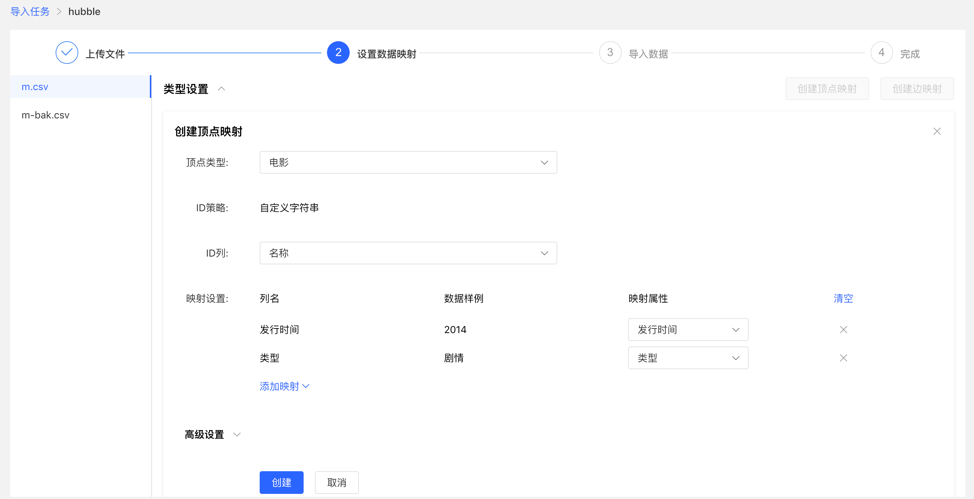Expand the 高级设置 section
This screenshot has width=974, height=499.
click(236, 435)
